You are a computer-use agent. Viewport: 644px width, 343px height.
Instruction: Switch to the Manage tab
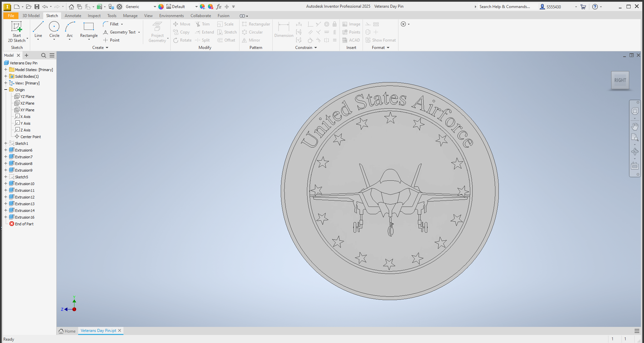pos(130,16)
